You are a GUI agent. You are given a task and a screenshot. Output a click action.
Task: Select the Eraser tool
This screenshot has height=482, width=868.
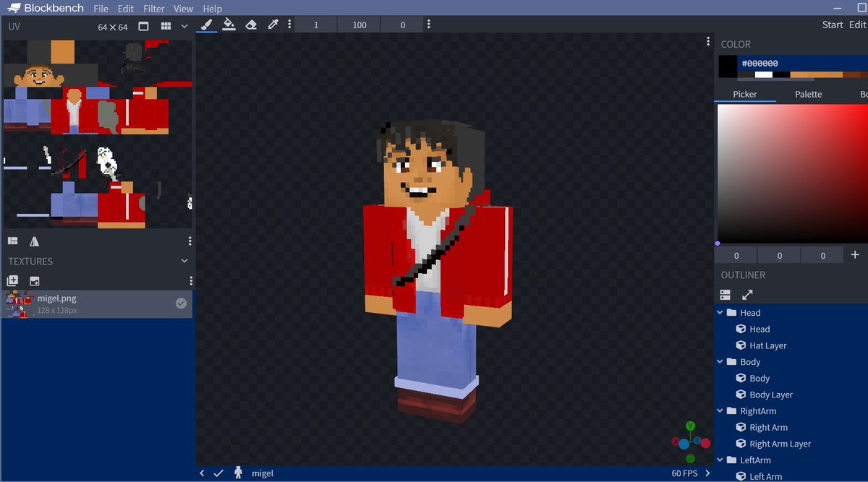click(251, 24)
